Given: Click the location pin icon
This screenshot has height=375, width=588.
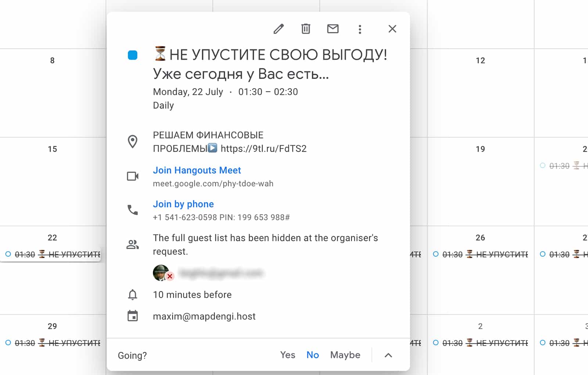Looking at the screenshot, I should [133, 142].
